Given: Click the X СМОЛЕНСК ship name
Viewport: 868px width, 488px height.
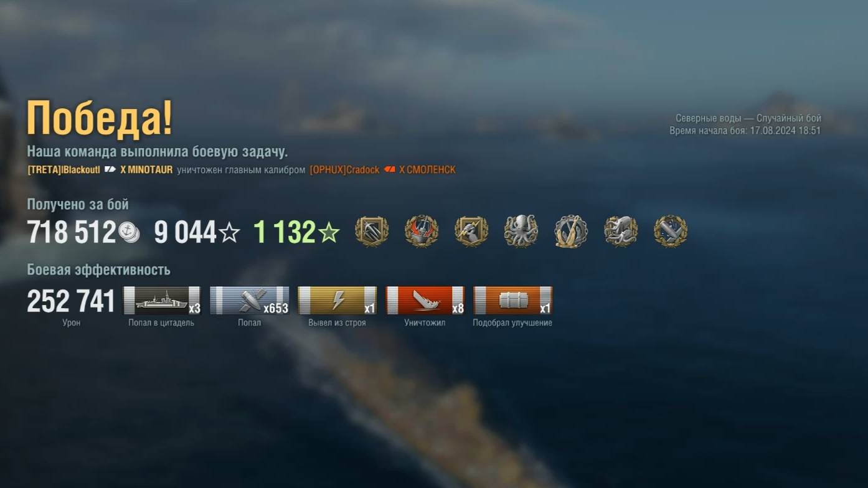Looking at the screenshot, I should (427, 170).
